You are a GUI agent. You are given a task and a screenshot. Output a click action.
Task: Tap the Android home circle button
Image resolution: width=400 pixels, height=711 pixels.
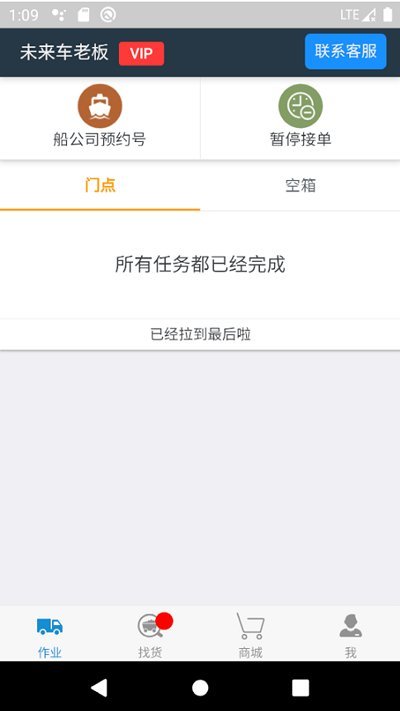[x=200, y=687]
